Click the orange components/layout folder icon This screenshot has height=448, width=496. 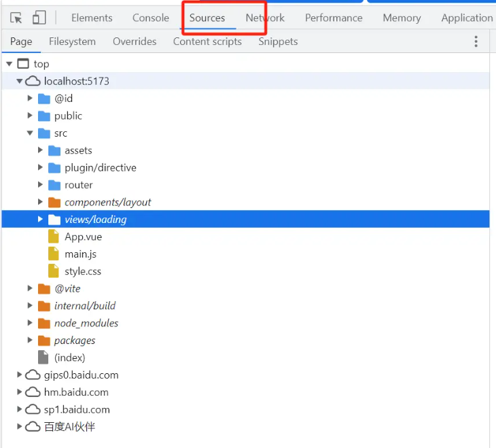click(x=54, y=202)
